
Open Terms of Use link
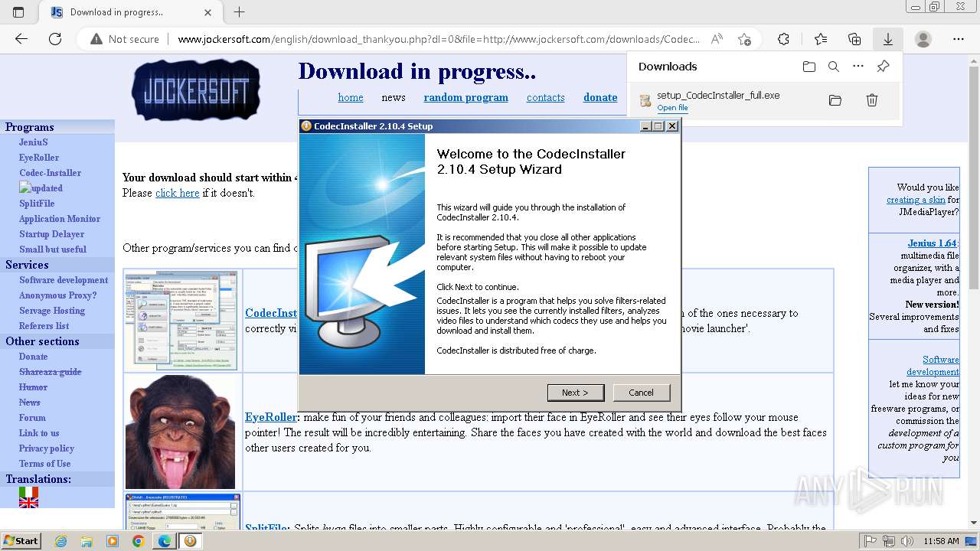pyautogui.click(x=44, y=464)
